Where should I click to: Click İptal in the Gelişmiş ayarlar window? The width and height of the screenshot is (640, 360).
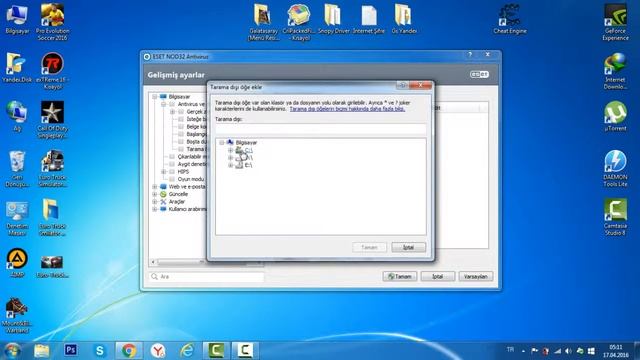click(x=438, y=276)
